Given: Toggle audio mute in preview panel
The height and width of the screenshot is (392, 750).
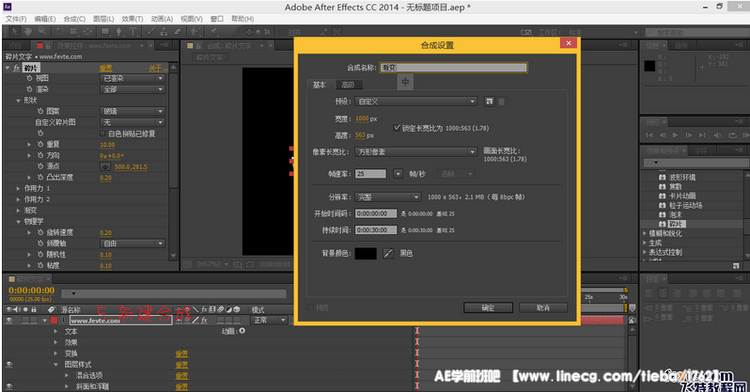Looking at the screenshot, I should [x=717, y=135].
